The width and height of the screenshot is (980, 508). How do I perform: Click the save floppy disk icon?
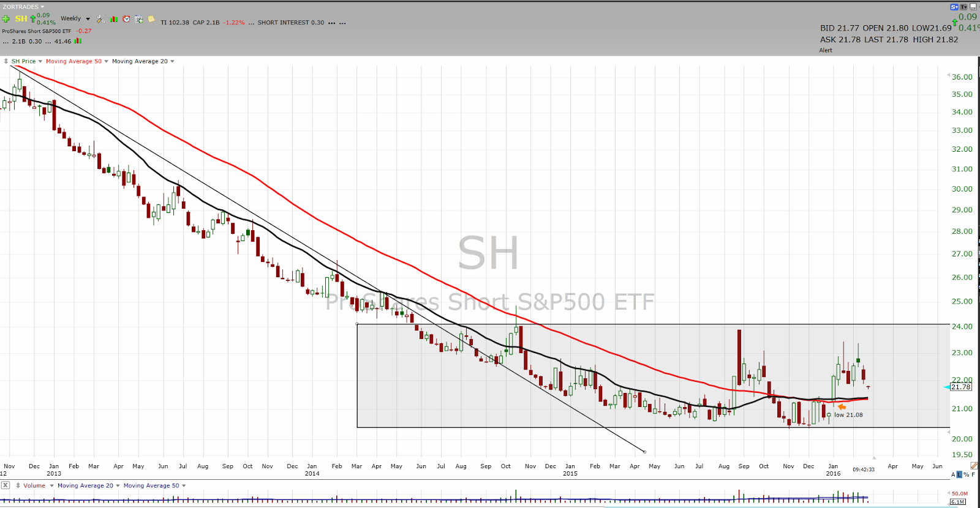point(973,7)
